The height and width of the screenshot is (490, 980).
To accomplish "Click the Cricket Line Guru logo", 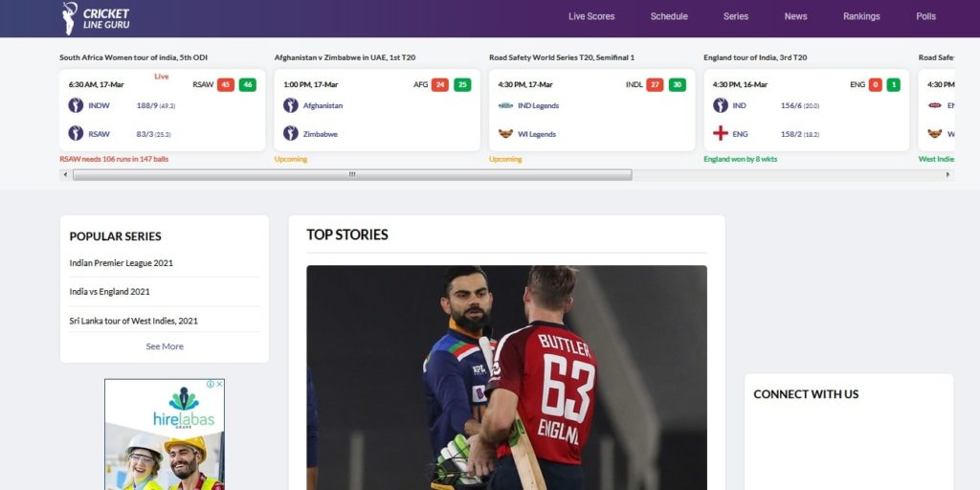I will click(96, 18).
